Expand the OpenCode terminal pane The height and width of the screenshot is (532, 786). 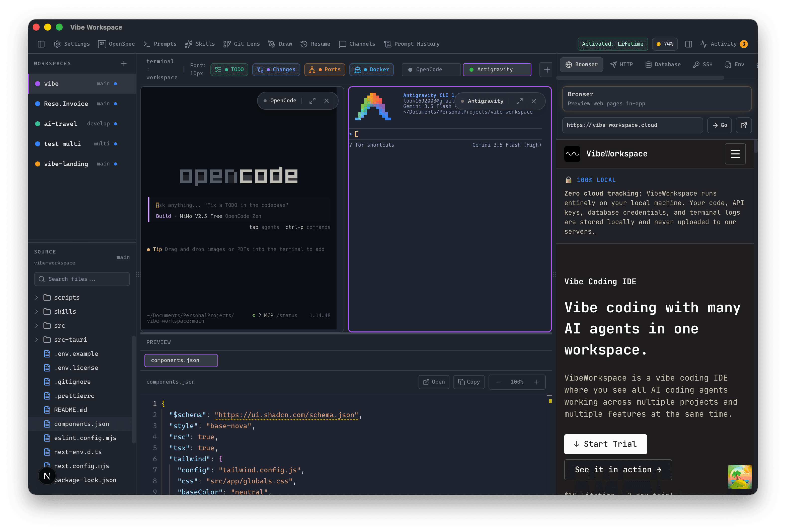(312, 101)
